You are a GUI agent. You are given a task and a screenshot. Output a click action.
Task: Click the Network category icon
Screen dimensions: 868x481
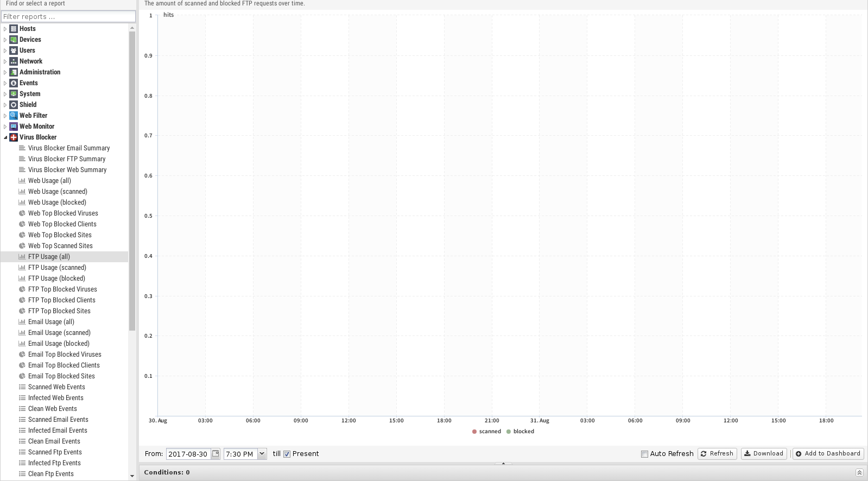(x=14, y=61)
